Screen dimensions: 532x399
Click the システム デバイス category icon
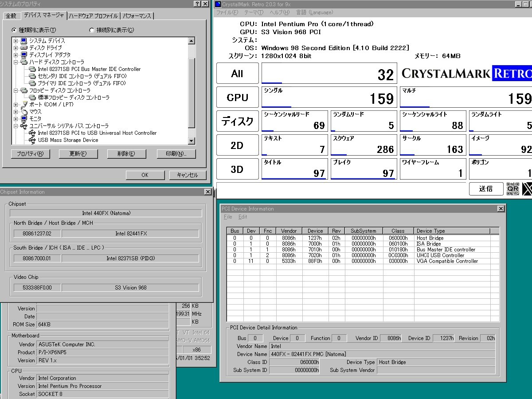(x=24, y=41)
